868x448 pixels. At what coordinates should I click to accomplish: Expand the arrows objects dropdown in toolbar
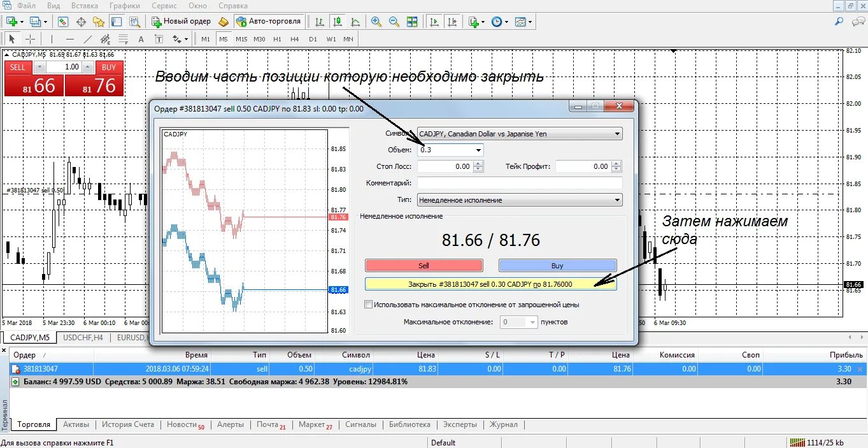tap(186, 40)
